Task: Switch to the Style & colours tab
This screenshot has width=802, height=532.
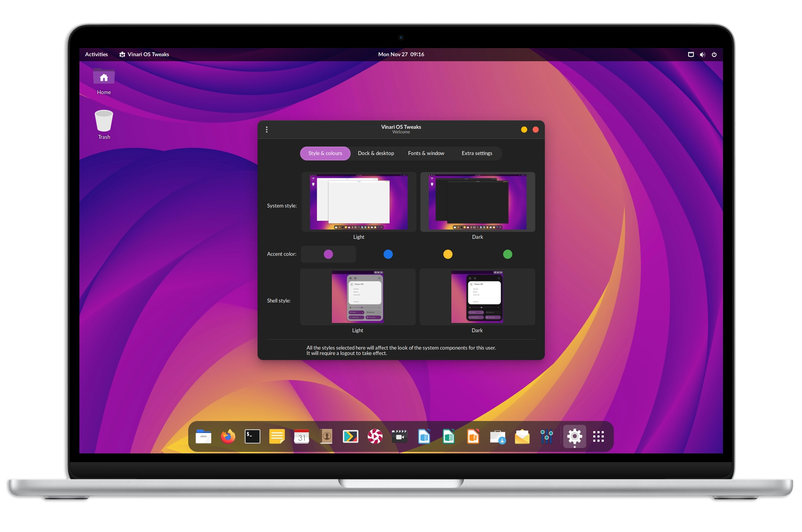Action: point(325,153)
